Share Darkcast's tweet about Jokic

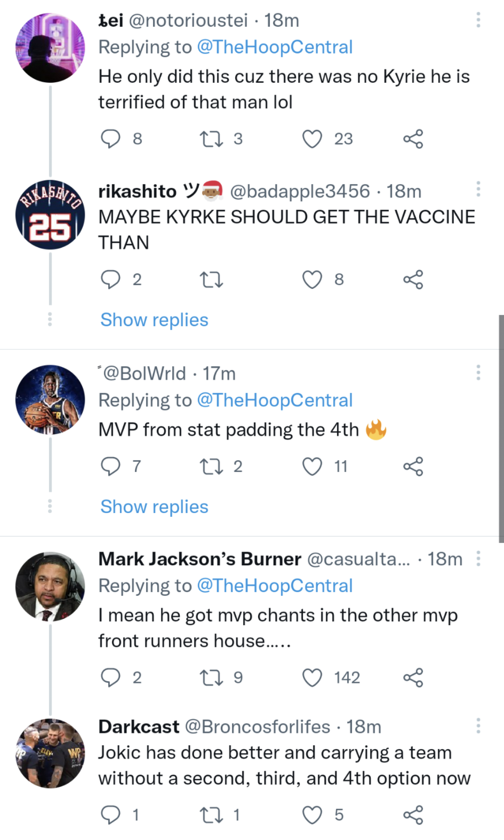click(413, 815)
